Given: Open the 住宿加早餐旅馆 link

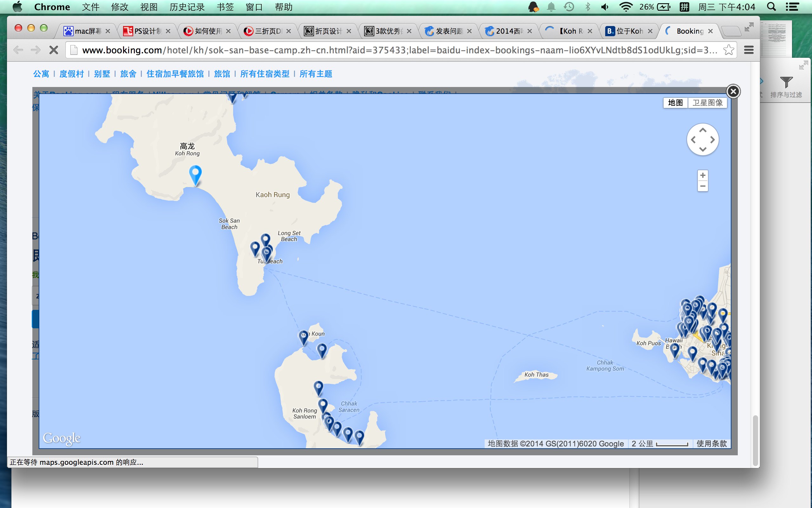Looking at the screenshot, I should 175,74.
